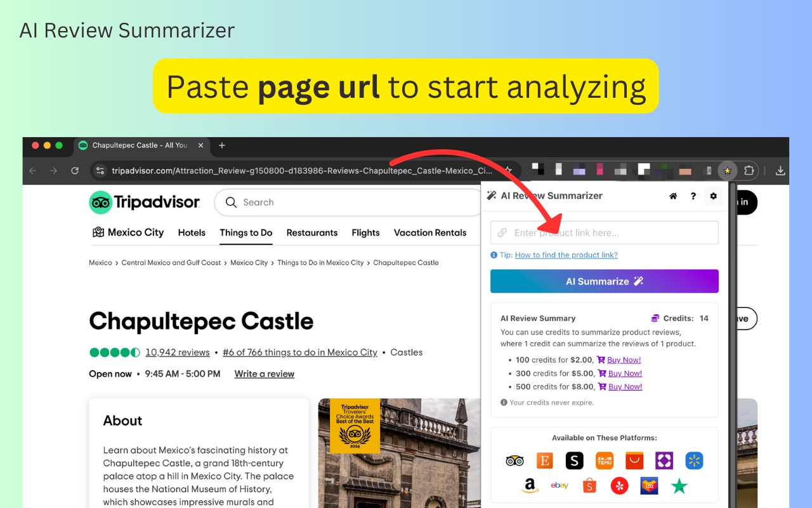Open the Chrome extensions puzzle icon
Image resolution: width=812 pixels, height=508 pixels.
click(x=749, y=171)
